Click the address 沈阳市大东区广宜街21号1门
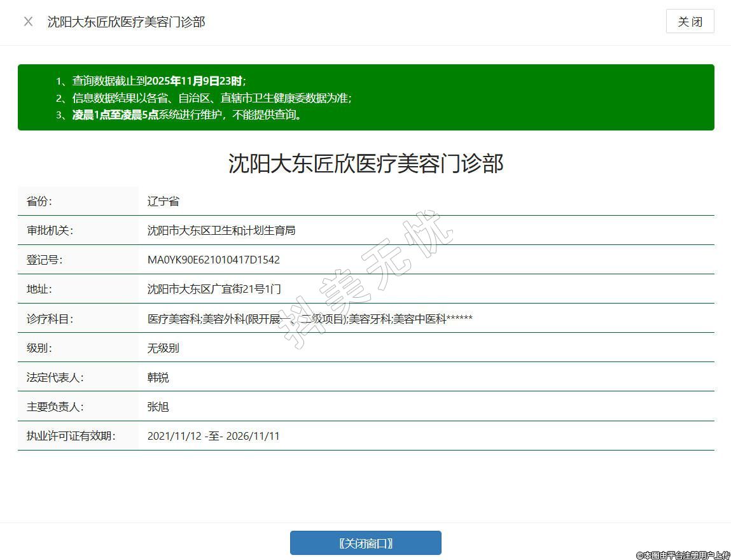The height and width of the screenshot is (560, 731). click(214, 289)
